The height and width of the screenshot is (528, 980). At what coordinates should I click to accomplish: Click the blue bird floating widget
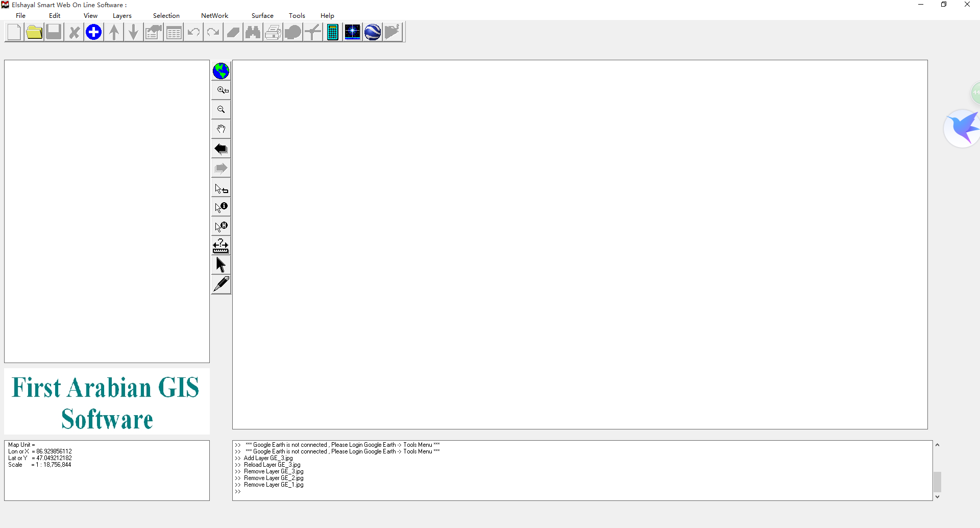(x=963, y=128)
